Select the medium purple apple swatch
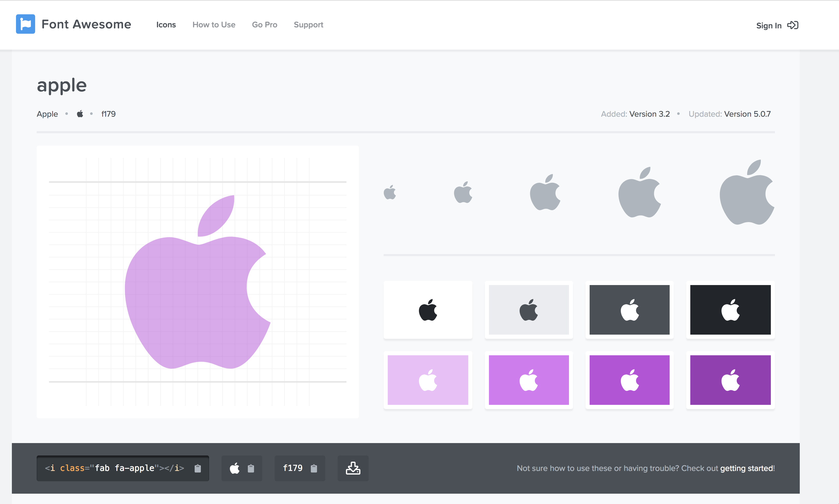The width and height of the screenshot is (839, 504). point(629,380)
